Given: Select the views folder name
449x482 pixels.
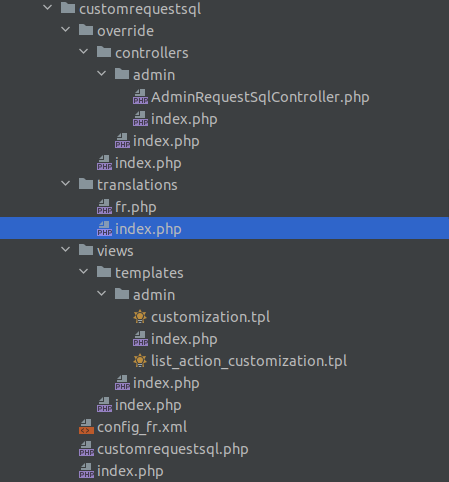Looking at the screenshot, I should pos(115,251).
